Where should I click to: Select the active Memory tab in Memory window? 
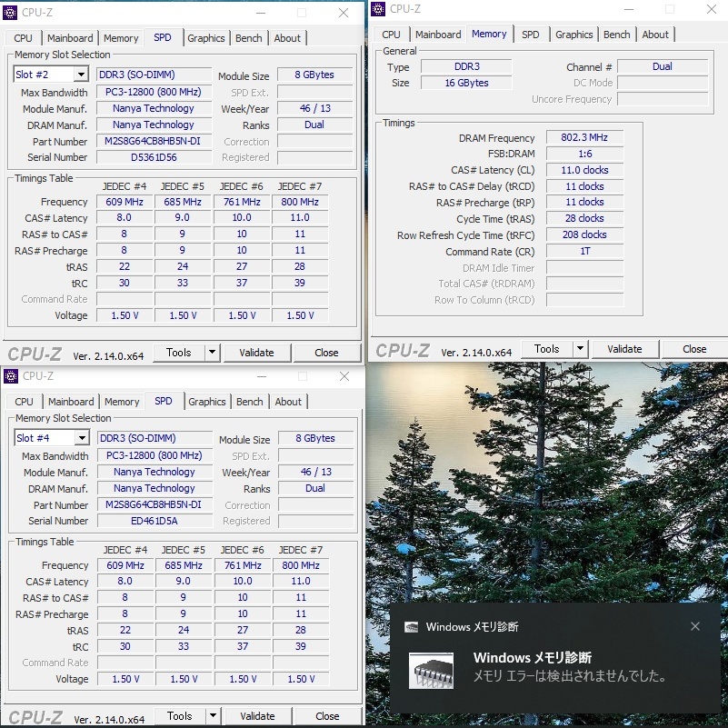pos(489,34)
